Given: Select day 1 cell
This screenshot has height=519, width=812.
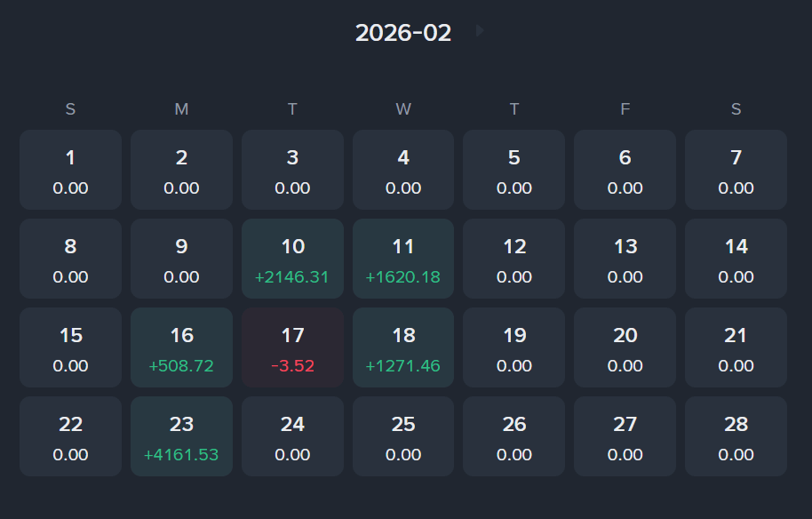Looking at the screenshot, I should 70,170.
